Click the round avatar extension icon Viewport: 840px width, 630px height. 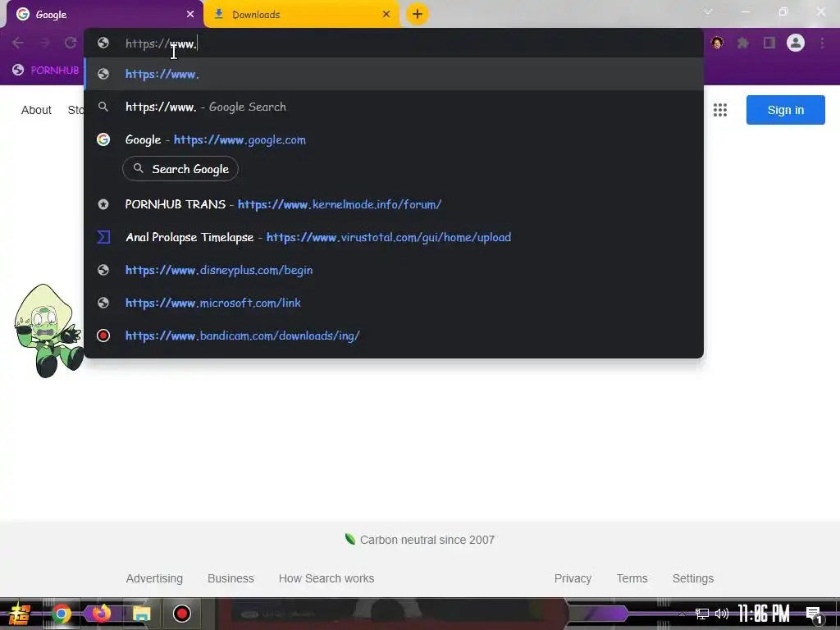717,43
